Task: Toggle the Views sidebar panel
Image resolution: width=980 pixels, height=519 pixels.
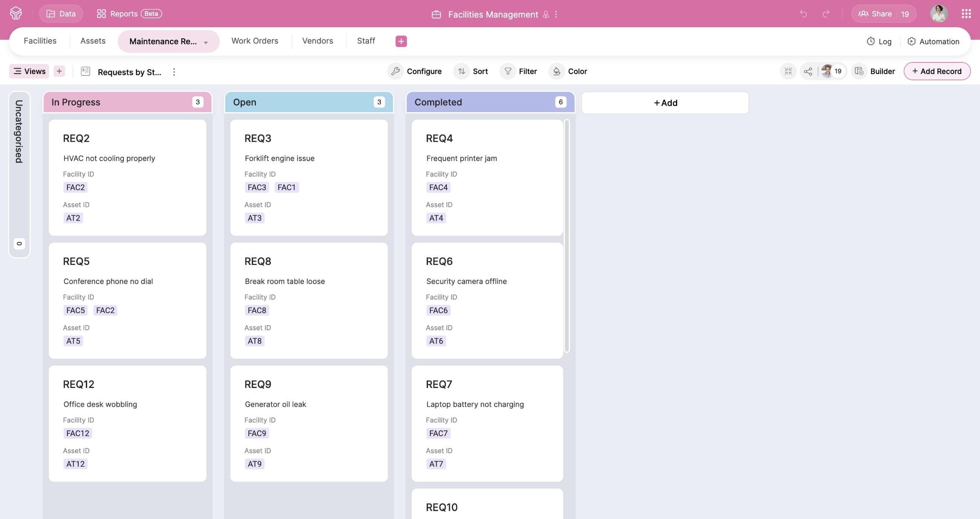Action: [29, 71]
